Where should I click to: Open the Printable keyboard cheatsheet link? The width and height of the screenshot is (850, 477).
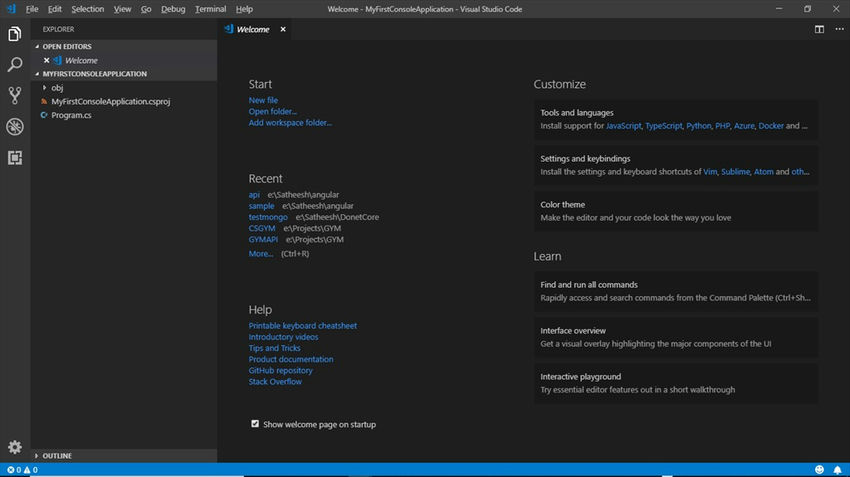point(302,326)
